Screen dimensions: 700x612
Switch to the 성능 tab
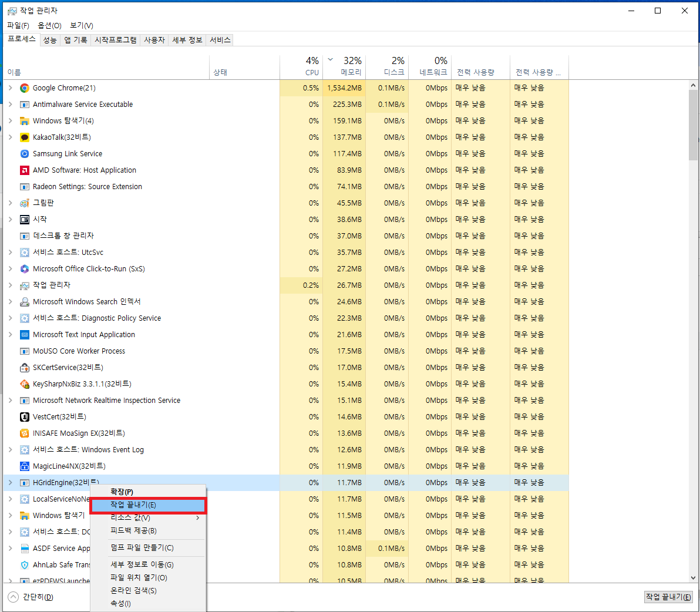coord(51,39)
